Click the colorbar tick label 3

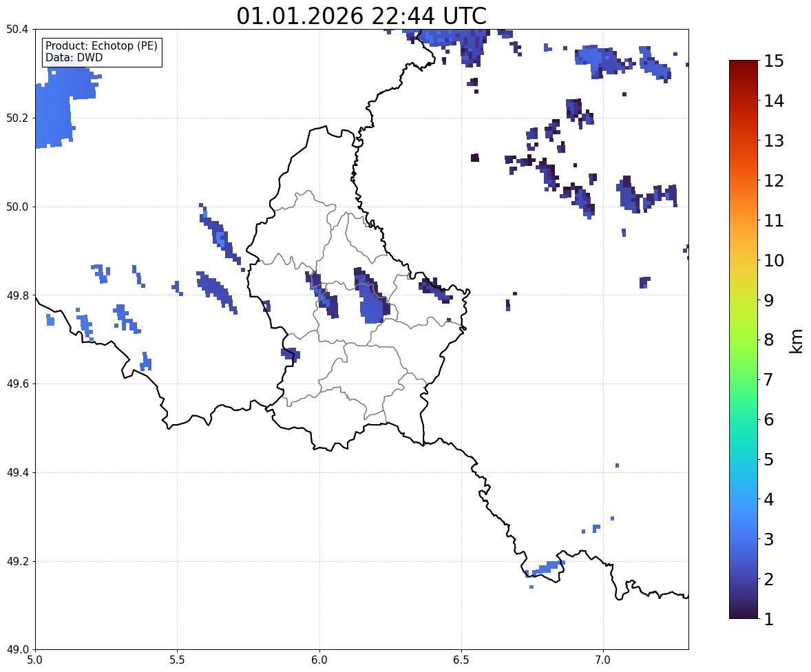tap(769, 539)
